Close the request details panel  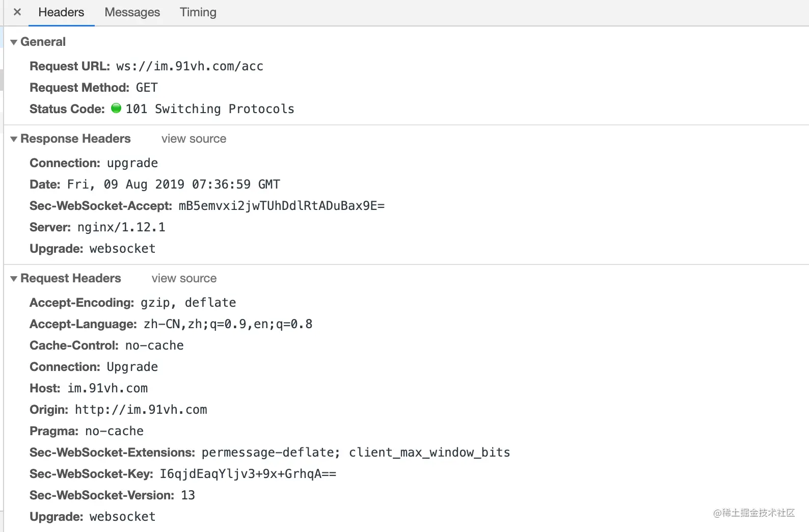17,12
